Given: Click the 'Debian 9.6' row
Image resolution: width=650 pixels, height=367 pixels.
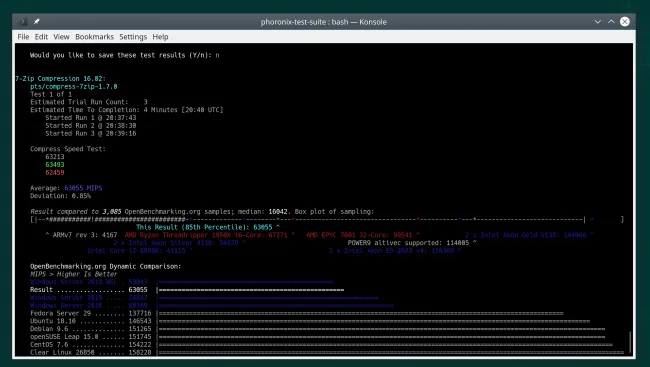Looking at the screenshot, I should coord(318,329).
